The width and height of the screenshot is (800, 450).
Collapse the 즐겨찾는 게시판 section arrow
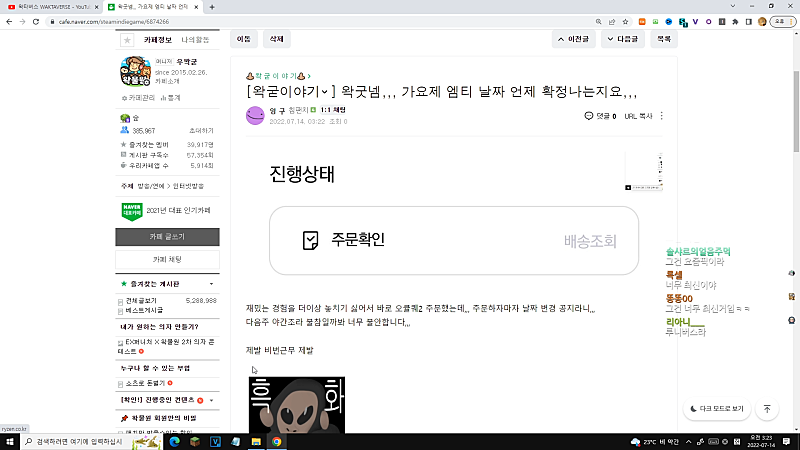point(211,284)
